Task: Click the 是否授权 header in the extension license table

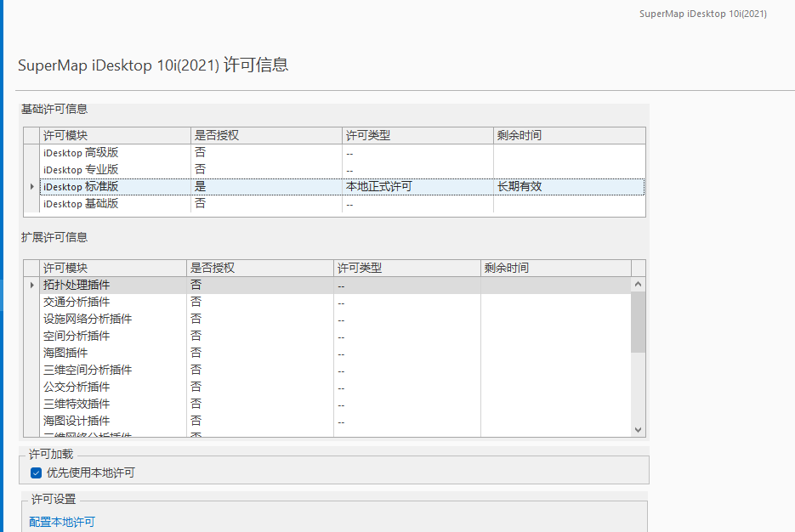Action: 260,268
